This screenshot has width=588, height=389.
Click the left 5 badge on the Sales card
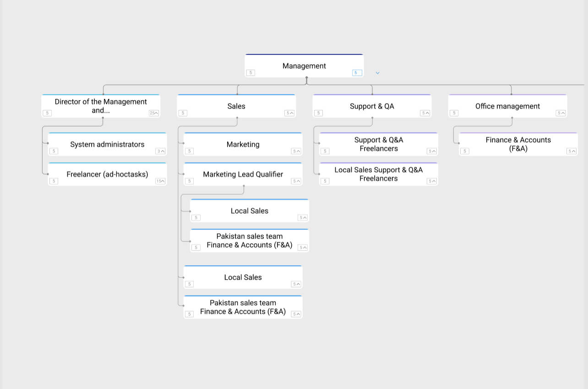click(183, 113)
